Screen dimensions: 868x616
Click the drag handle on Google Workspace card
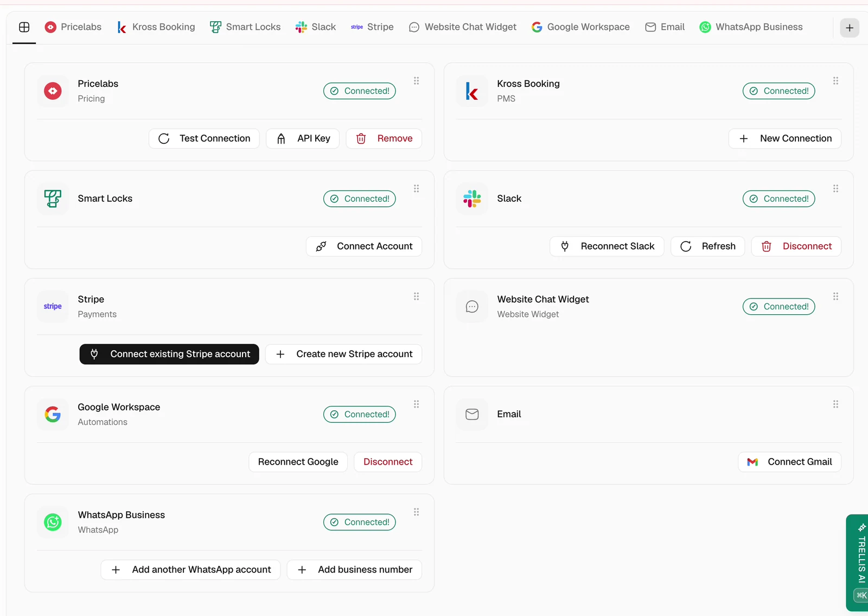pos(416,404)
